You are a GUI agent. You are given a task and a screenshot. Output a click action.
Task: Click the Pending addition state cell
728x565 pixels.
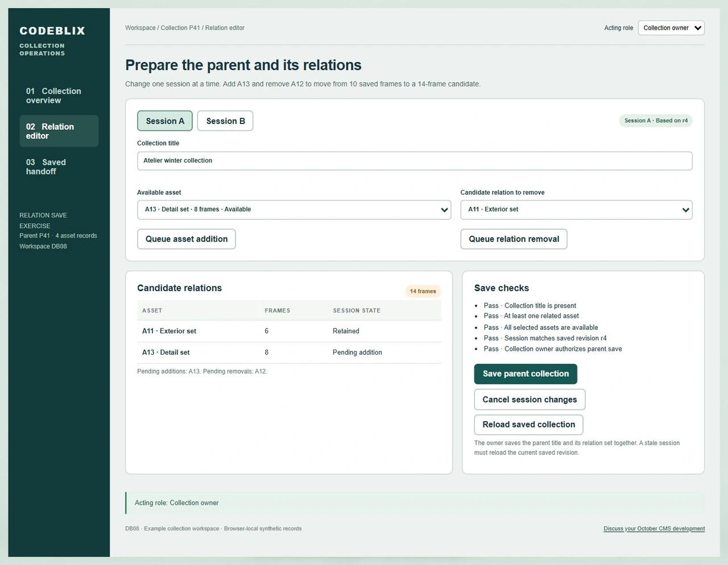click(x=357, y=353)
